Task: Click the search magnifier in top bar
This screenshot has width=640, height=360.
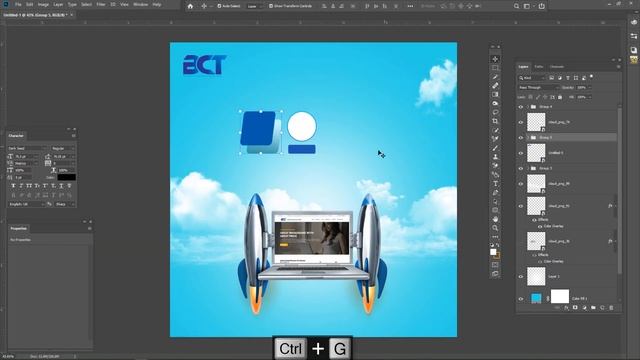Action: pos(516,6)
